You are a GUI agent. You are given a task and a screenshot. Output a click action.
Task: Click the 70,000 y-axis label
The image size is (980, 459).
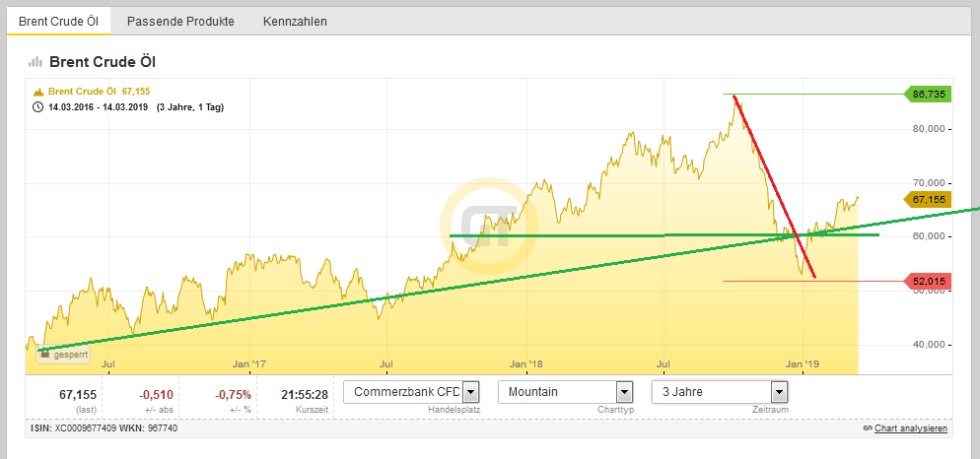pos(928,183)
